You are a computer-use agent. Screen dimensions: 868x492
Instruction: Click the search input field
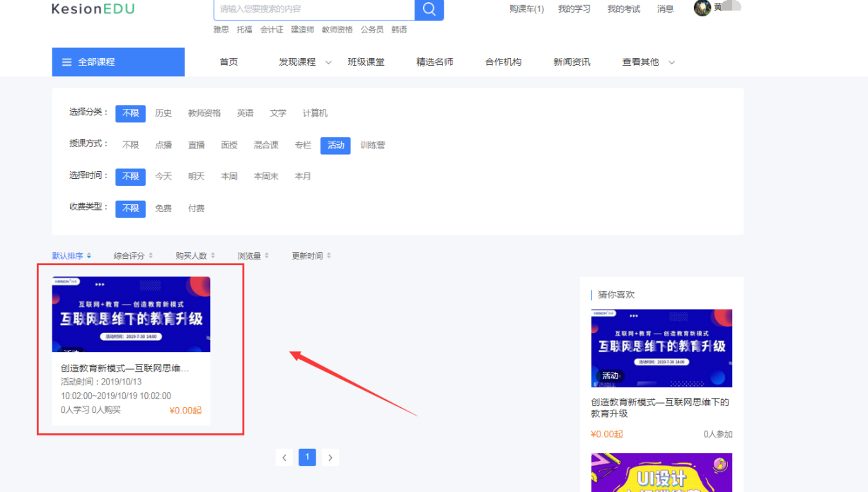click(314, 9)
